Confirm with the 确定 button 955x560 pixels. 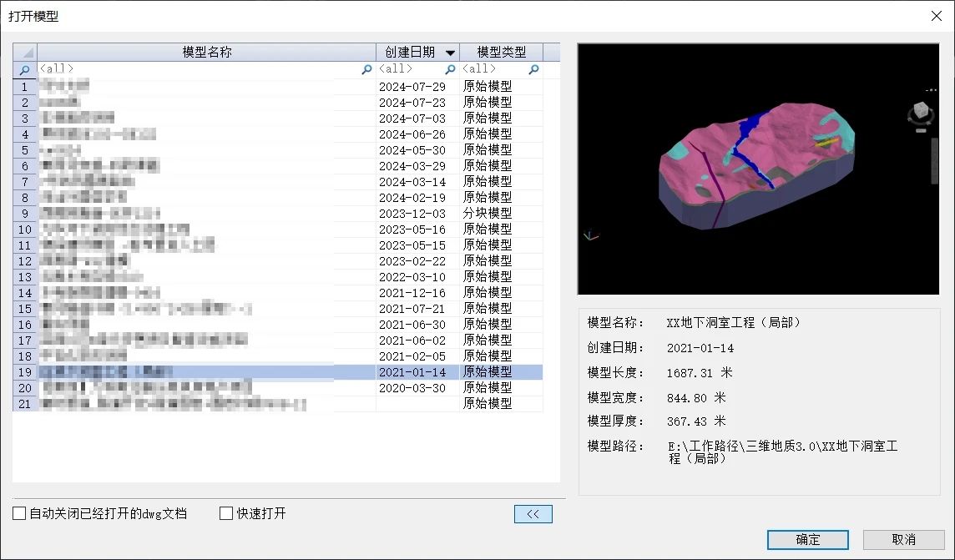click(807, 540)
